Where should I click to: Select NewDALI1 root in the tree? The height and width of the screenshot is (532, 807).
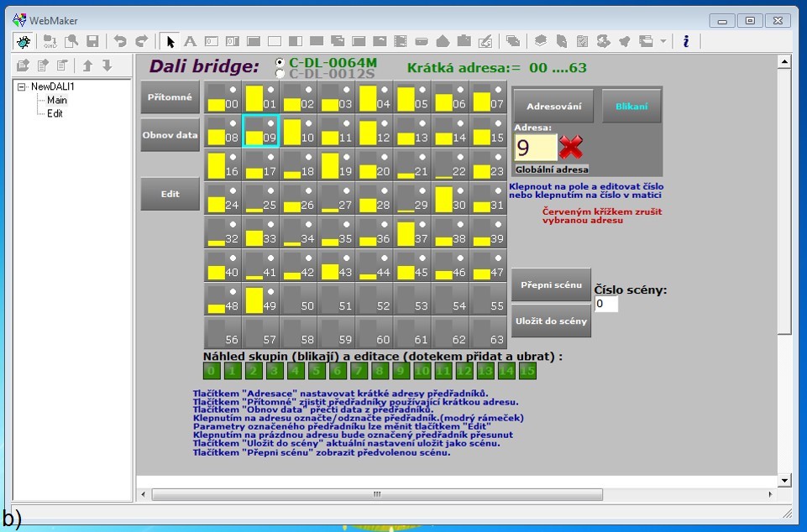pyautogui.click(x=53, y=87)
